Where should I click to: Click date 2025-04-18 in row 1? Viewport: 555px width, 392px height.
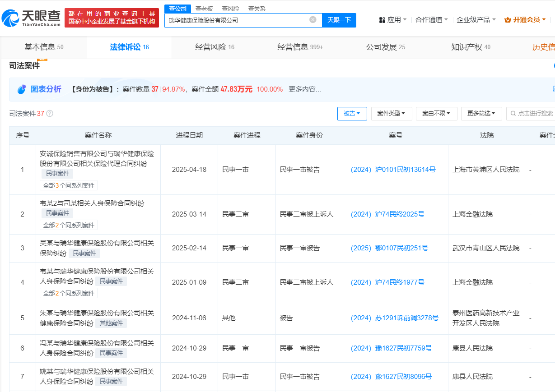[x=189, y=170]
